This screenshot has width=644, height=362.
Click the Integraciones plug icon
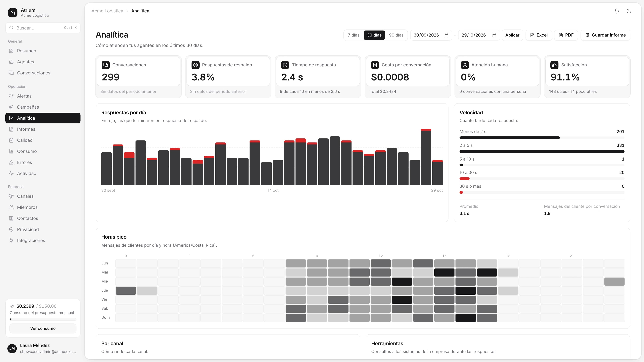pos(11,240)
